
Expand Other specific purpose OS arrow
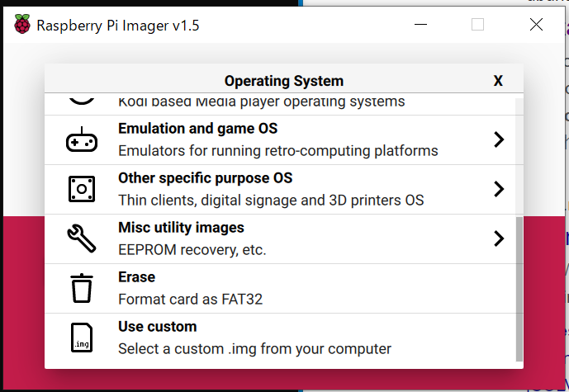pos(499,189)
